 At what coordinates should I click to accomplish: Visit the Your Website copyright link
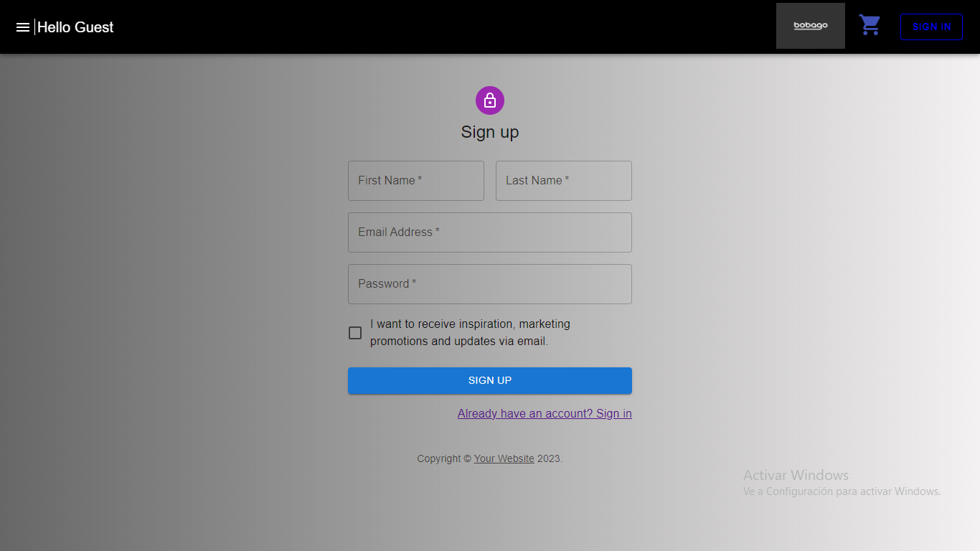pos(504,458)
